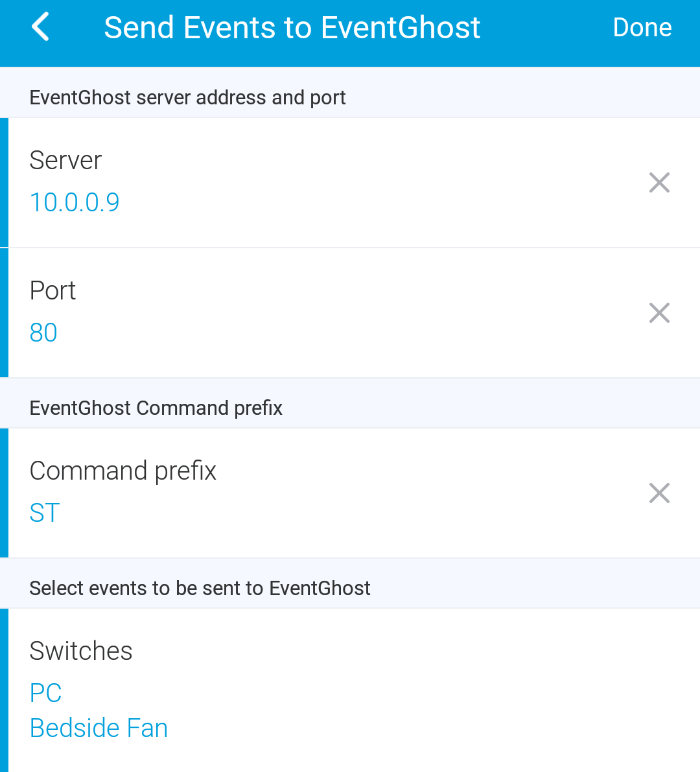Tap the blue accent bar beside Server

click(x=4, y=182)
